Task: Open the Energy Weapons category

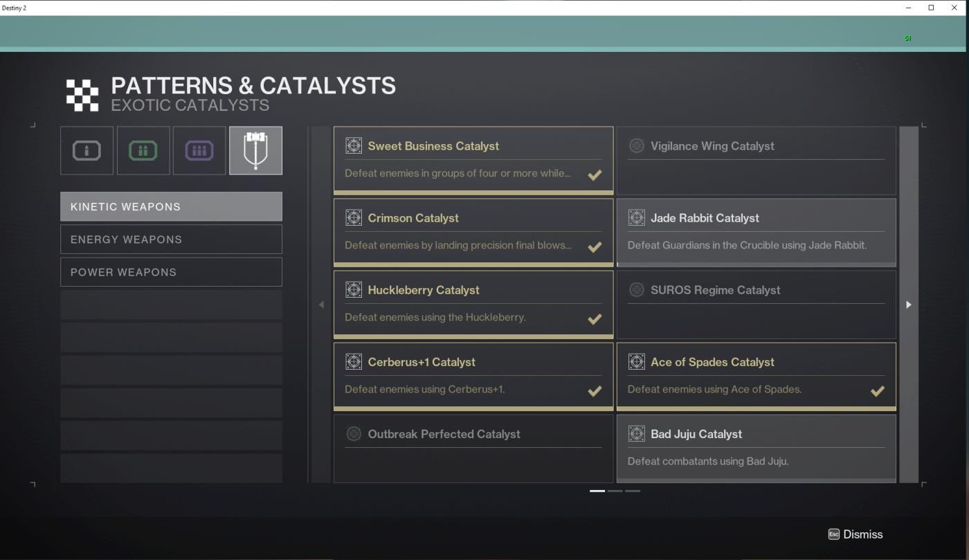Action: point(171,240)
